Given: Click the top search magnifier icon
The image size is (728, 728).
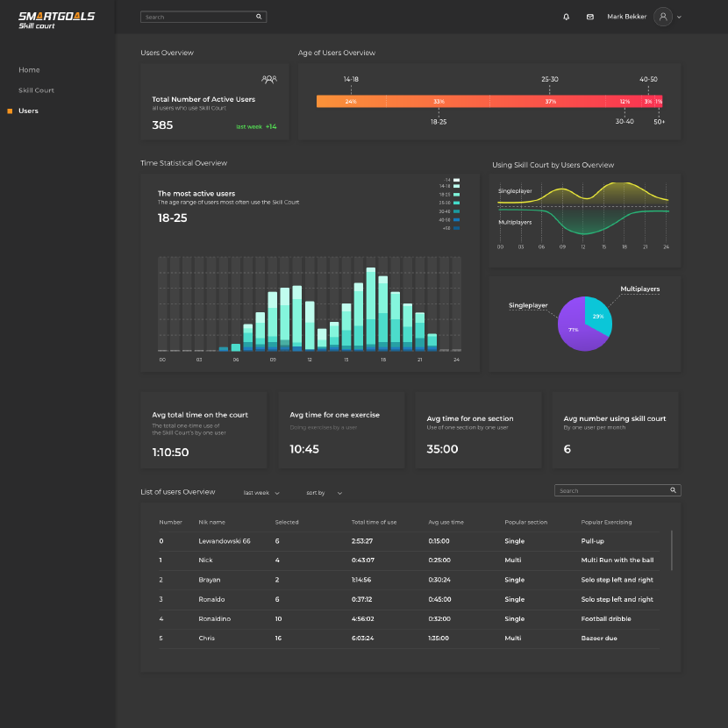Looking at the screenshot, I should click(x=259, y=17).
